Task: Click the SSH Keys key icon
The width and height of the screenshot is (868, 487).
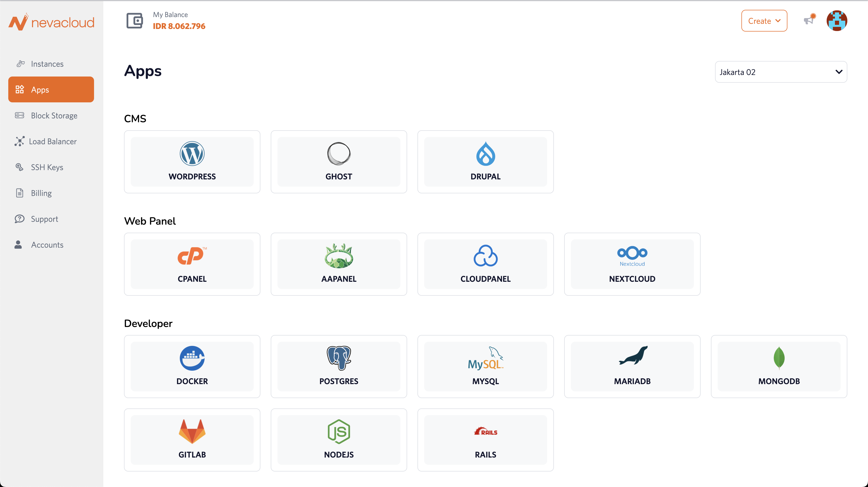Action: click(20, 167)
